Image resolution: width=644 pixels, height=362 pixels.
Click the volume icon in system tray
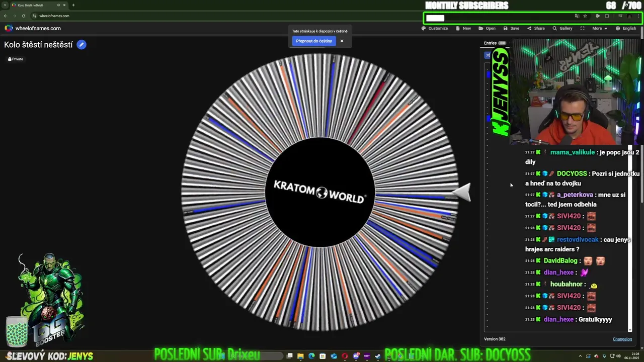(x=618, y=356)
